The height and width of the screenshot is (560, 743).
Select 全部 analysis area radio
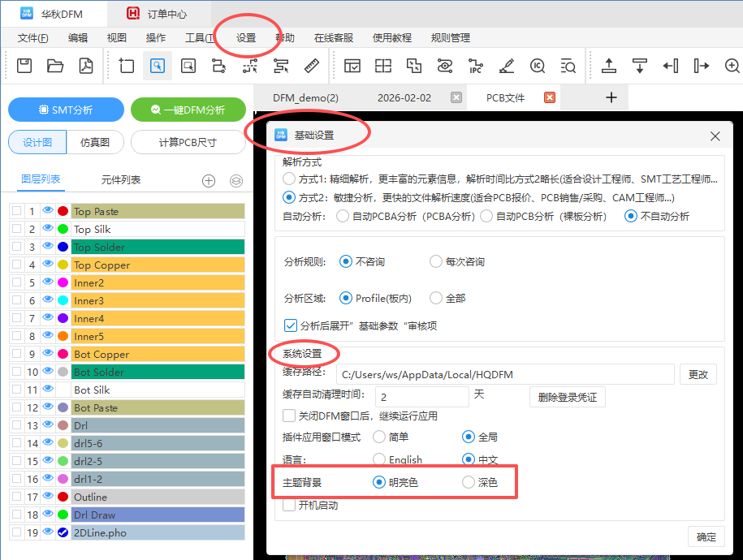coord(435,298)
